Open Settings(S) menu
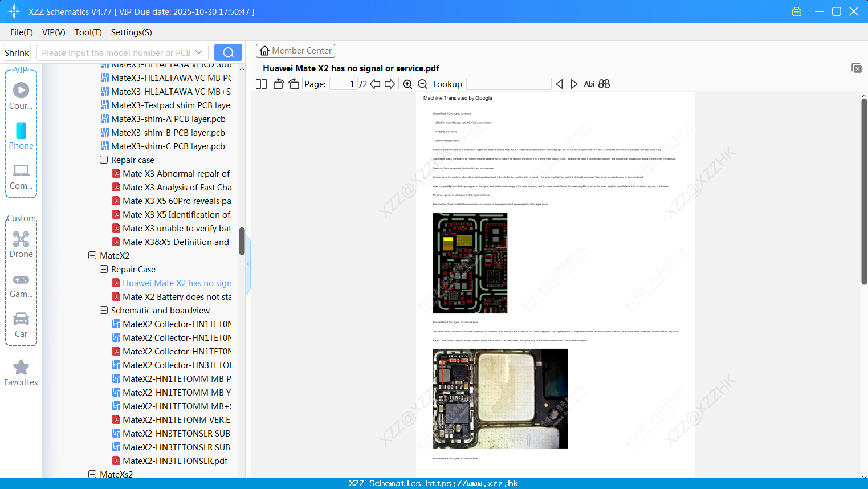Screen dimensions: 868x489 [x=132, y=32]
